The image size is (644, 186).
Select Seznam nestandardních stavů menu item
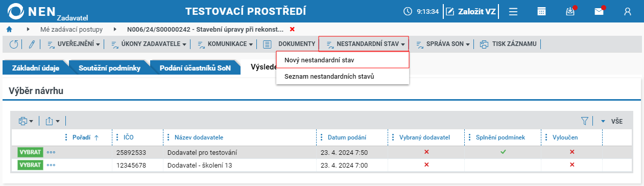(x=343, y=76)
